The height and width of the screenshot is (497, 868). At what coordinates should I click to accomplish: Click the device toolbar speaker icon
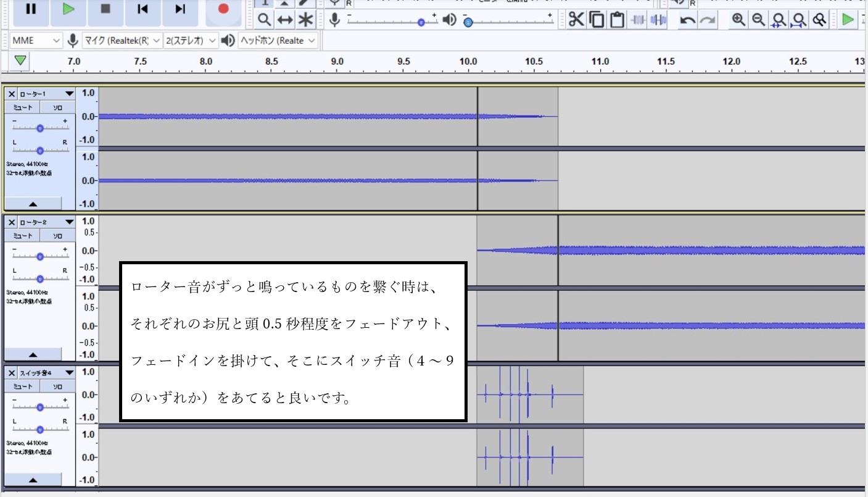pyautogui.click(x=228, y=41)
